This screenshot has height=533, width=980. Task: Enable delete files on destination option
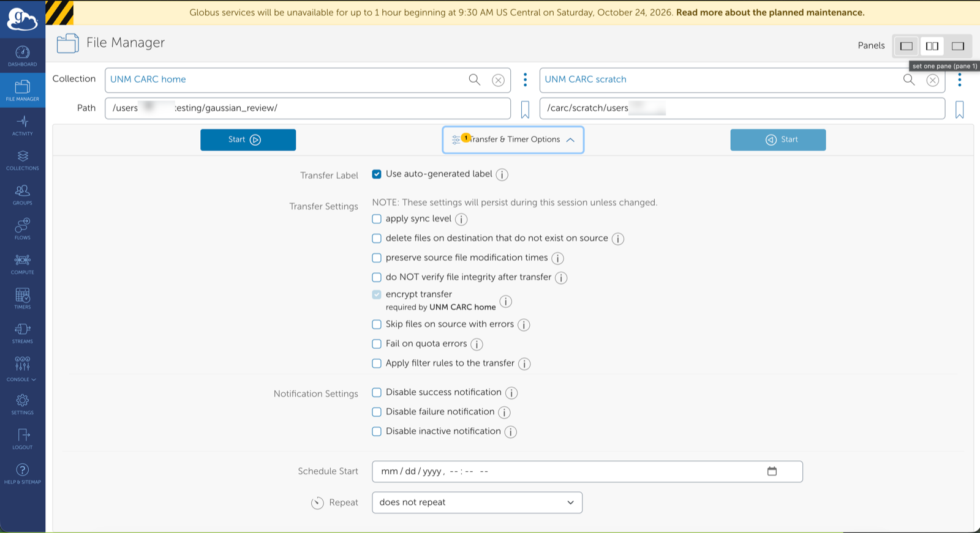[377, 239]
